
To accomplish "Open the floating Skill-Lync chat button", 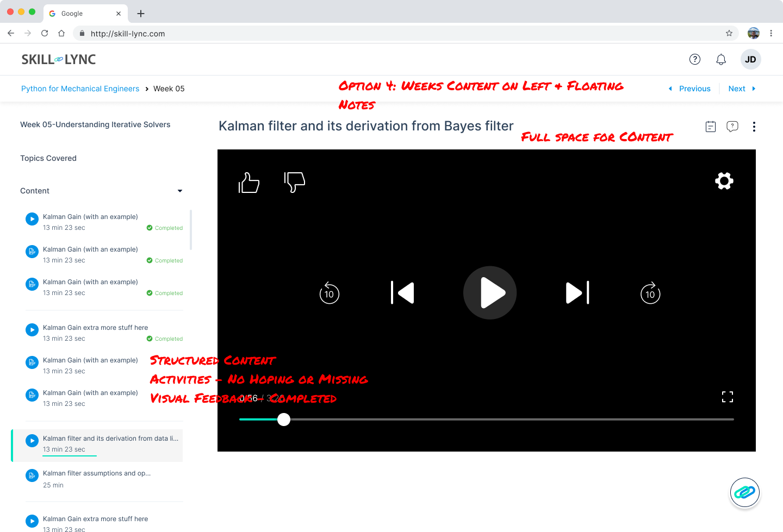I will click(x=745, y=493).
